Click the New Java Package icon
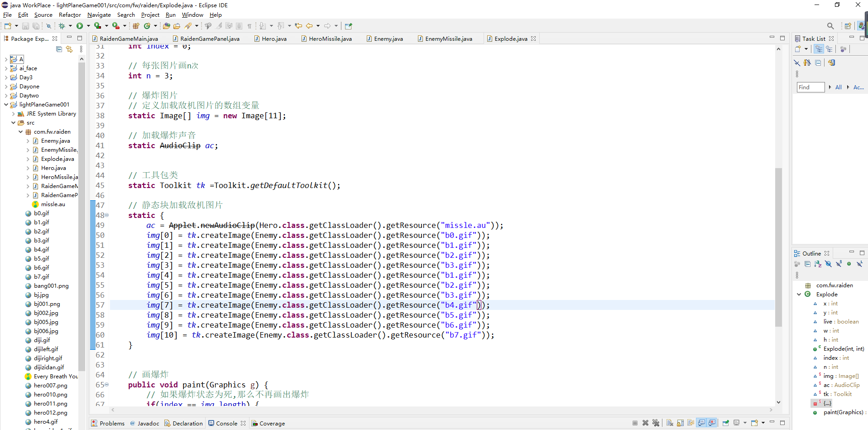This screenshot has width=868, height=430. point(136,26)
